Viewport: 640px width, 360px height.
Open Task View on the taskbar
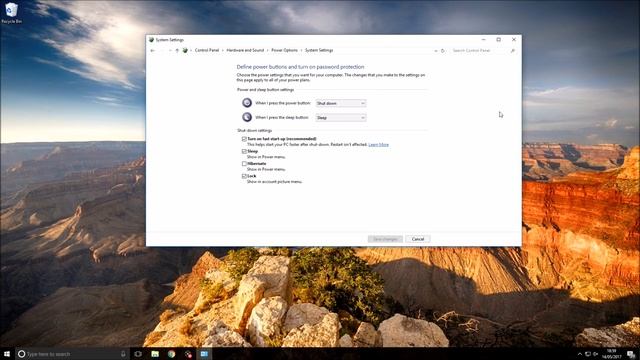[x=138, y=354]
